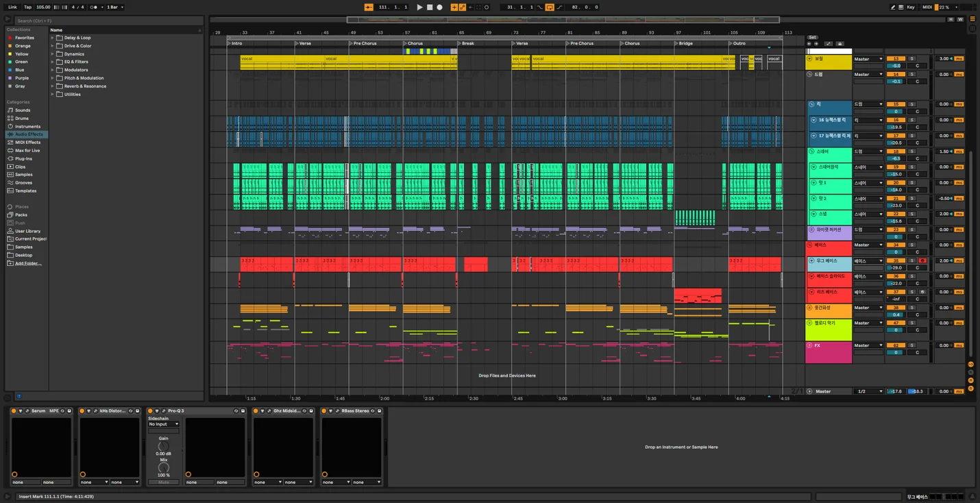The height and width of the screenshot is (503, 980).
Task: Expand the Delay & Loop folder
Action: click(x=52, y=38)
